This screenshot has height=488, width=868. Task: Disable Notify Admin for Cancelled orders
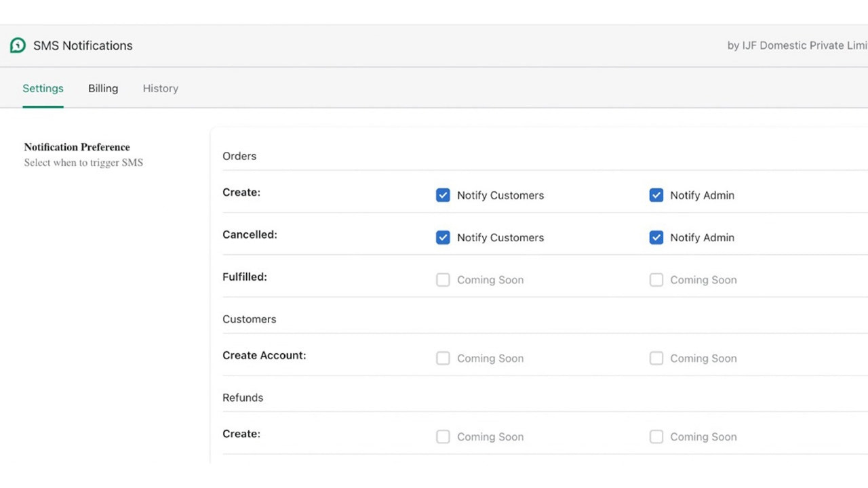click(x=656, y=237)
